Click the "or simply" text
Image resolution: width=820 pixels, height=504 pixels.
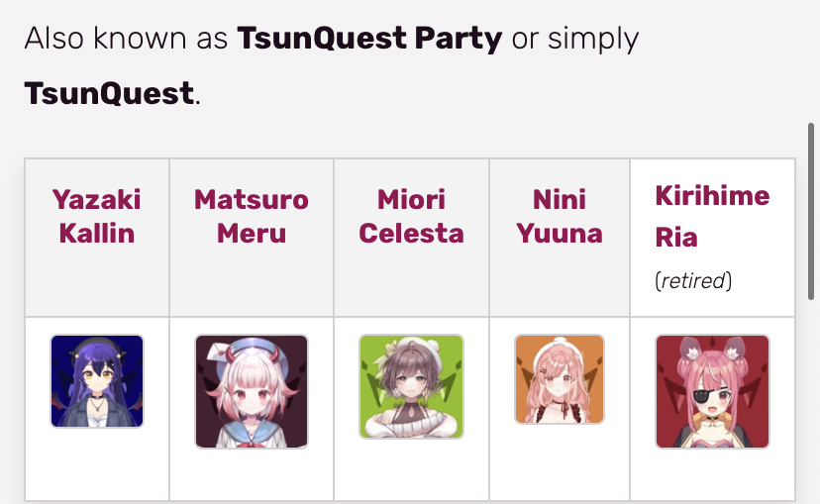coord(574,40)
